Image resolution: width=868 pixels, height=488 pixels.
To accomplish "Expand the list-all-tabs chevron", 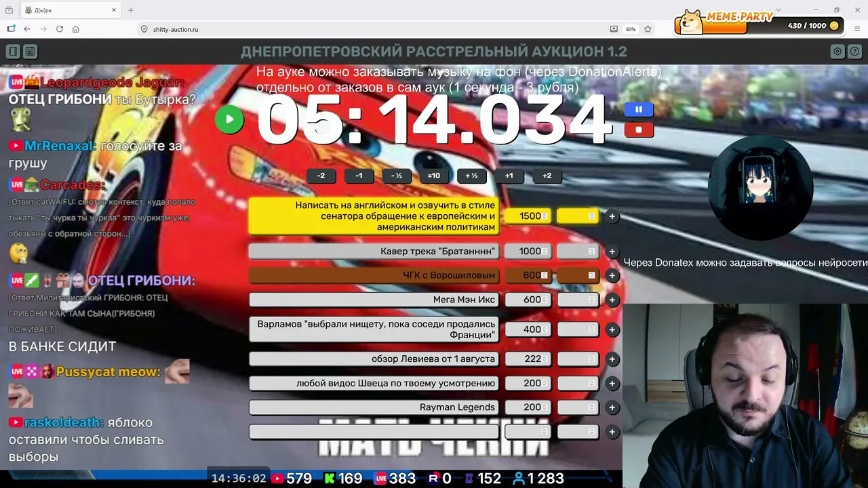I will click(778, 10).
